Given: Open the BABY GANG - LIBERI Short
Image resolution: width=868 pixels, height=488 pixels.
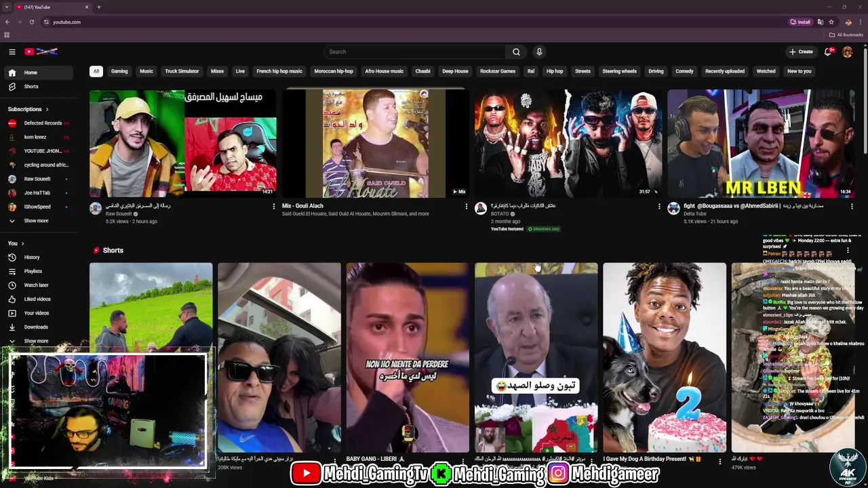Looking at the screenshot, I should click(408, 357).
